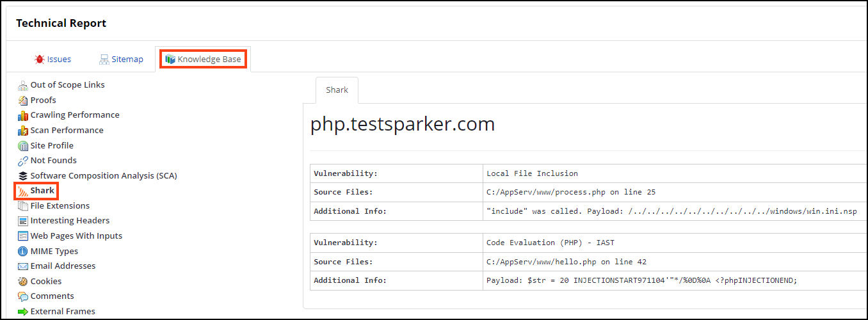Screen dimensions: 868x320
Task: Click the External Frames green arrow icon
Action: tap(23, 312)
